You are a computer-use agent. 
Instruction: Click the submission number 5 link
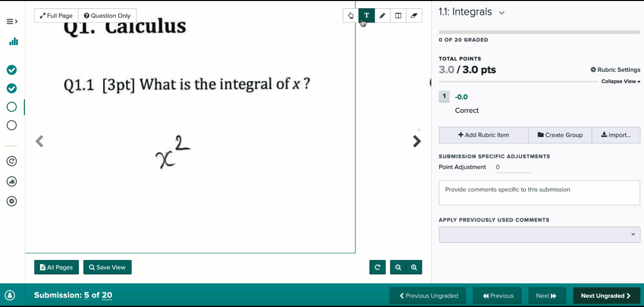pyautogui.click(x=87, y=295)
